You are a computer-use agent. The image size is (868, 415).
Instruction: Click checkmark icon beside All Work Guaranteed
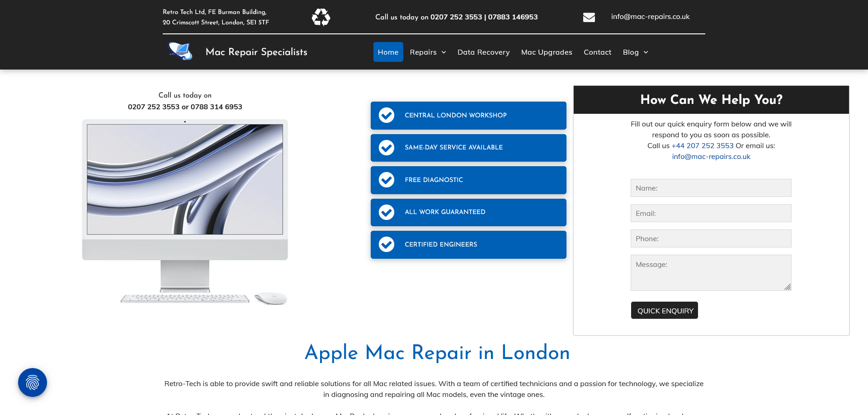[387, 212]
